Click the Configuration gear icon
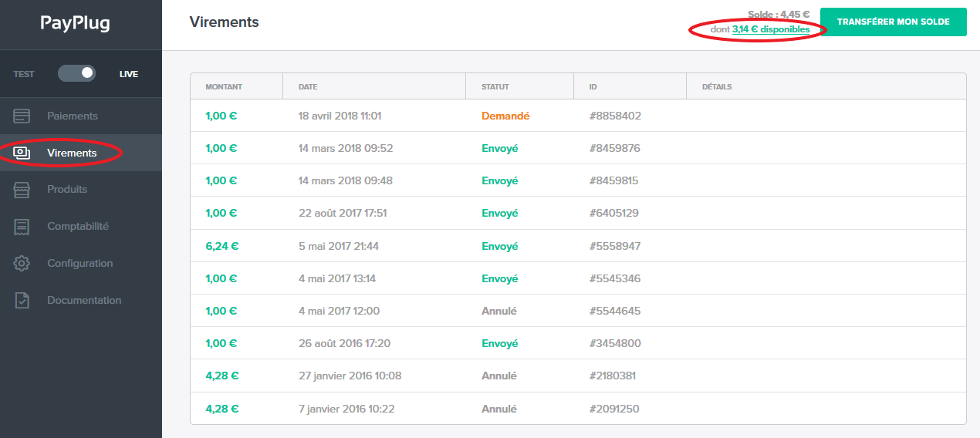Screen dimensions: 980x438 tap(22, 264)
